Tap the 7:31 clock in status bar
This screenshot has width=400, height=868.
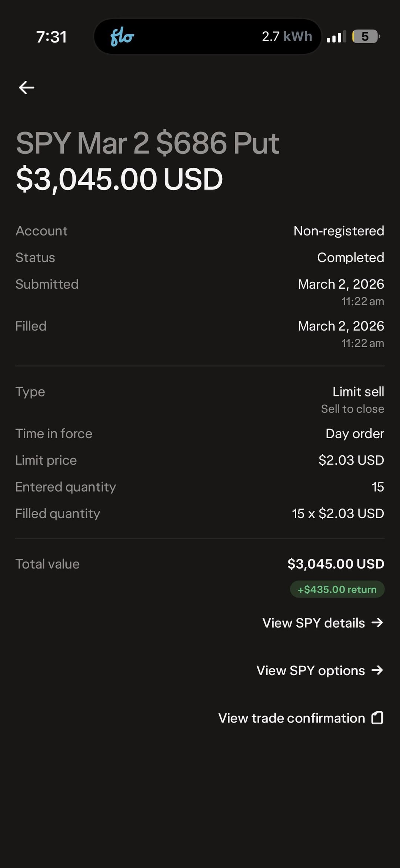pyautogui.click(x=51, y=37)
